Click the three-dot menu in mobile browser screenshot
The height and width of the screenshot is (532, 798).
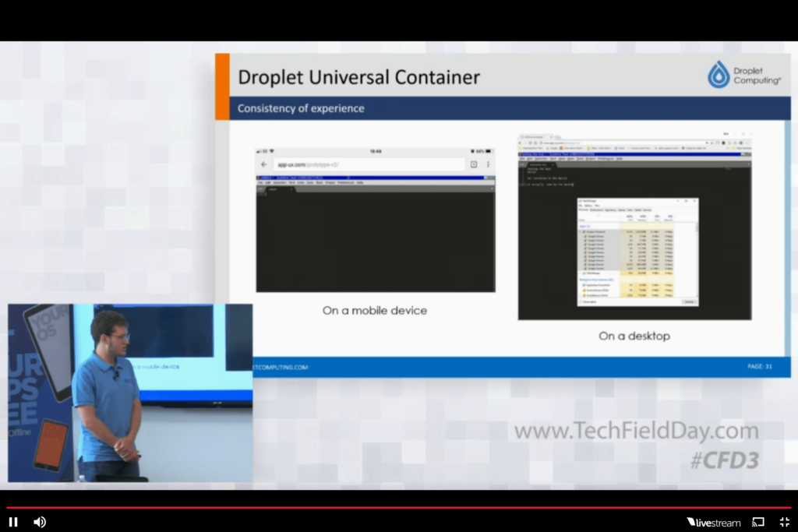488,164
